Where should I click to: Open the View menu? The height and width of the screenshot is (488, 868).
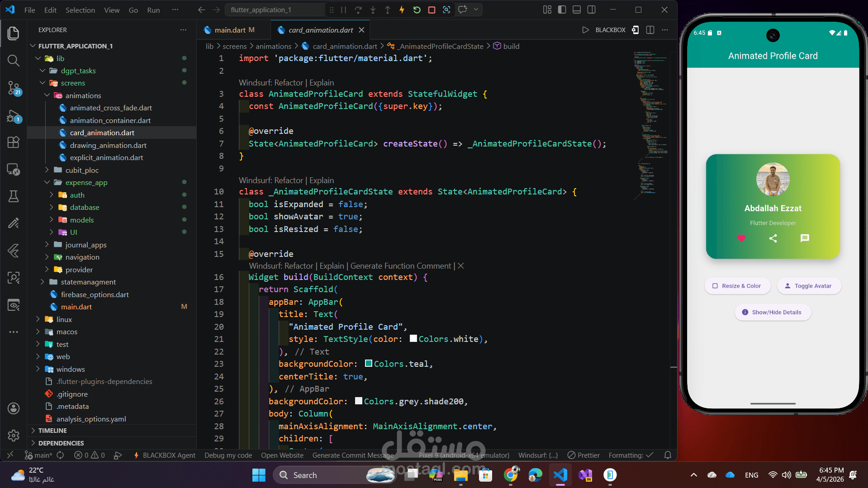112,10
